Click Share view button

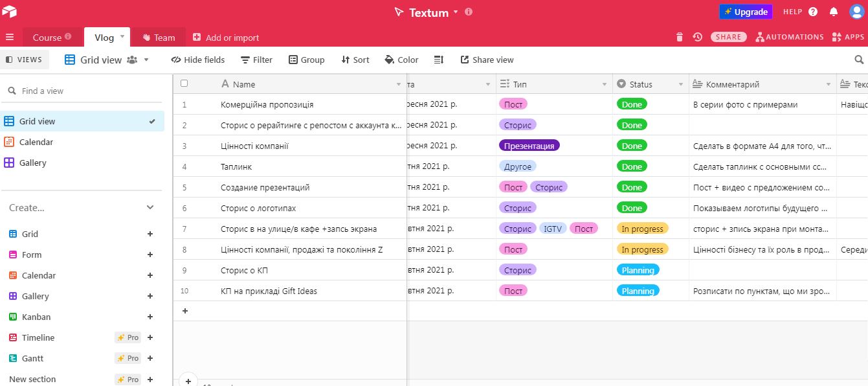(x=487, y=60)
